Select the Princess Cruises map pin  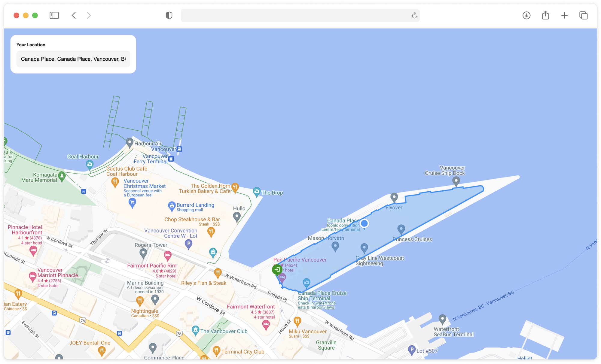tap(401, 229)
